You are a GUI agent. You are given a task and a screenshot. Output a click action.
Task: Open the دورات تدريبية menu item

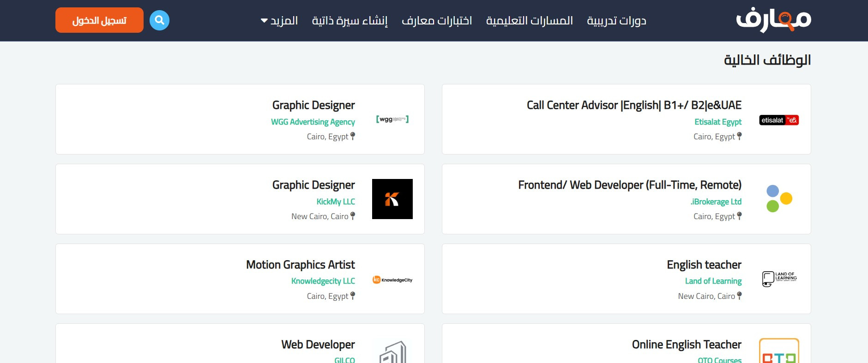pos(616,21)
